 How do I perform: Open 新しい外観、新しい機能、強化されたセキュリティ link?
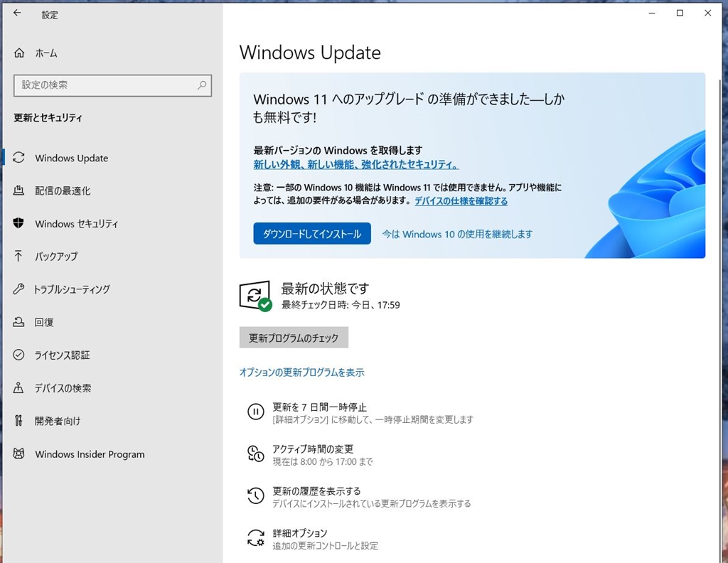(356, 164)
